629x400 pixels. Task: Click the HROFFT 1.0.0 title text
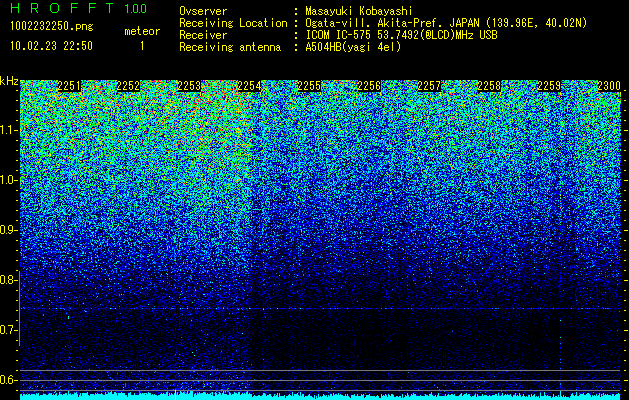click(x=78, y=8)
